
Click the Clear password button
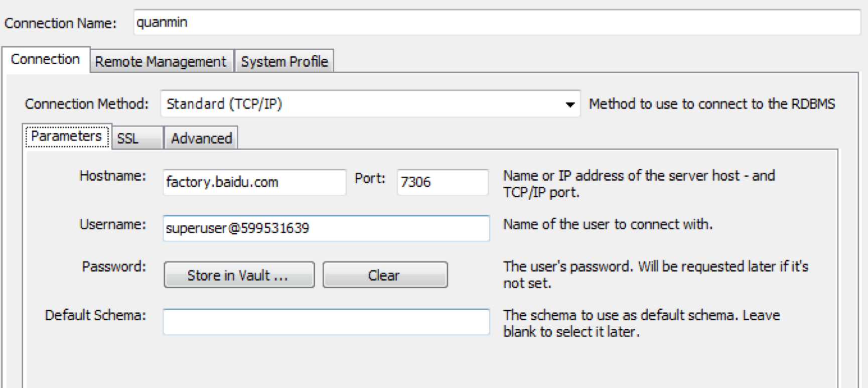[385, 275]
